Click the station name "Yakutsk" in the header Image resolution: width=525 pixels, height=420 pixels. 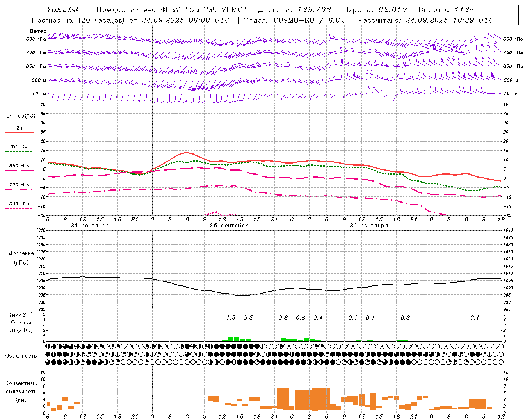pyautogui.click(x=63, y=10)
